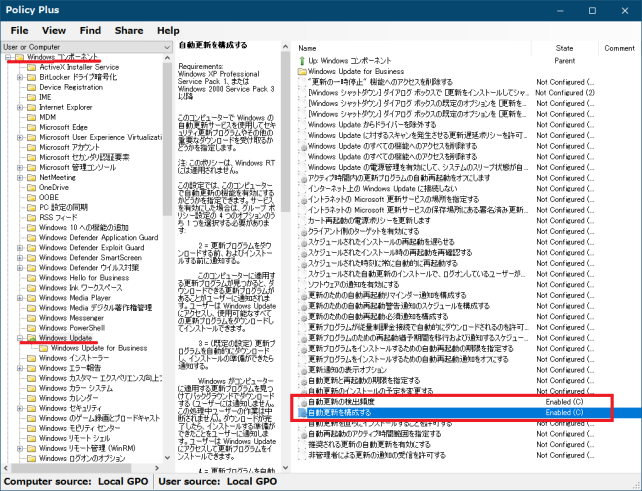
Task: Expand Windows Defender Exploit Guard node
Action: (20, 248)
